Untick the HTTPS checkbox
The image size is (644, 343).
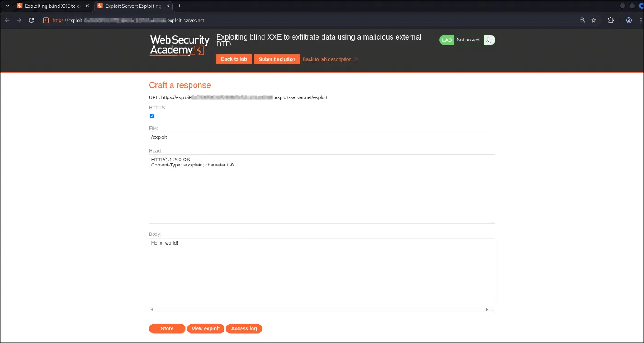pyautogui.click(x=152, y=116)
